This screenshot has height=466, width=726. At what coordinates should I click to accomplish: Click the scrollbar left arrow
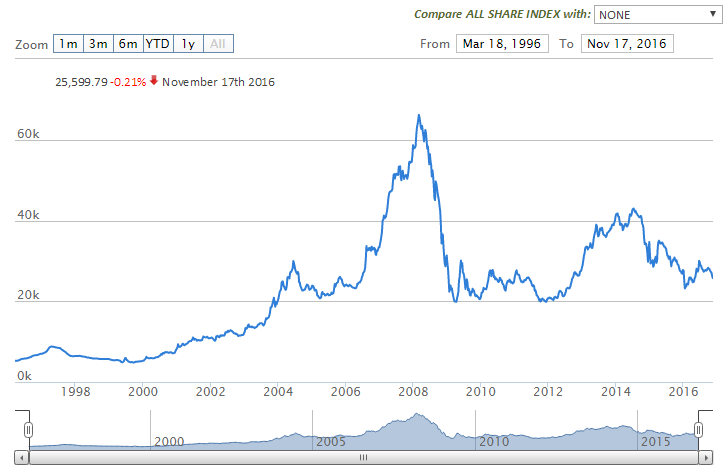tap(22, 458)
